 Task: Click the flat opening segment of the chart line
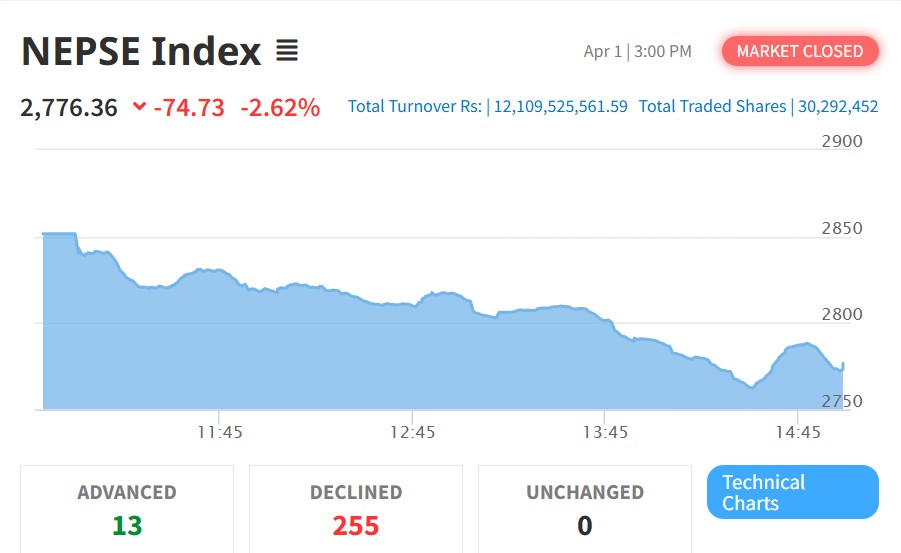[x=59, y=234]
